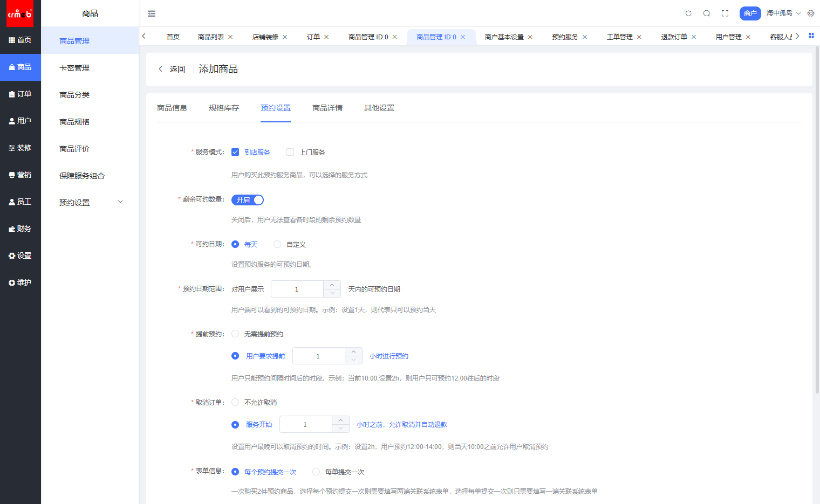Switch to the 规格库存 tab
The image size is (820, 504).
(223, 108)
